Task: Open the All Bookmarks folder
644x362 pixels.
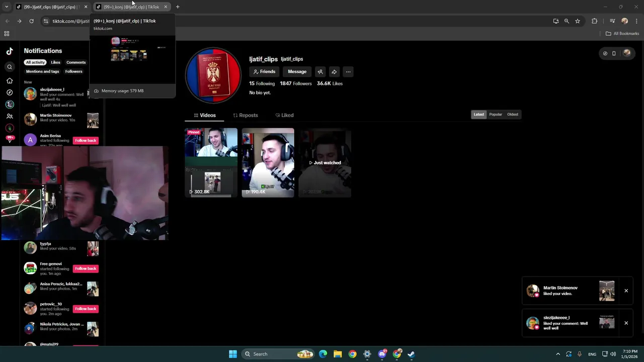Action: (x=622, y=34)
